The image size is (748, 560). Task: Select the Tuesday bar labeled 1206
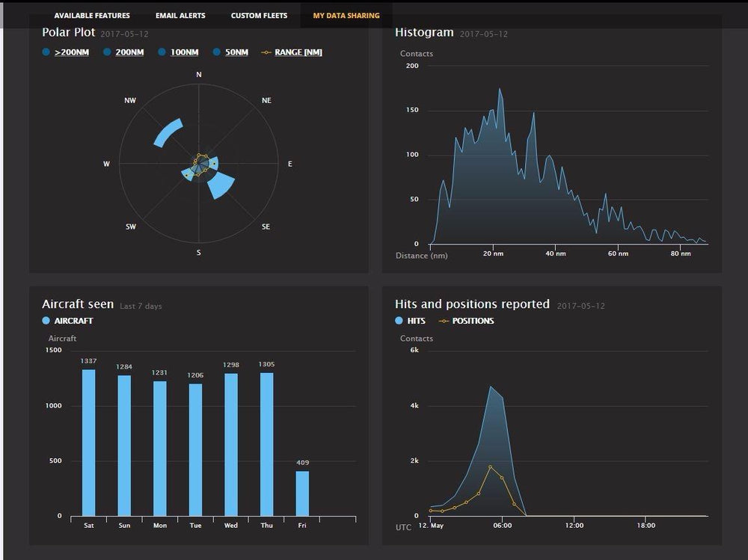coord(195,450)
